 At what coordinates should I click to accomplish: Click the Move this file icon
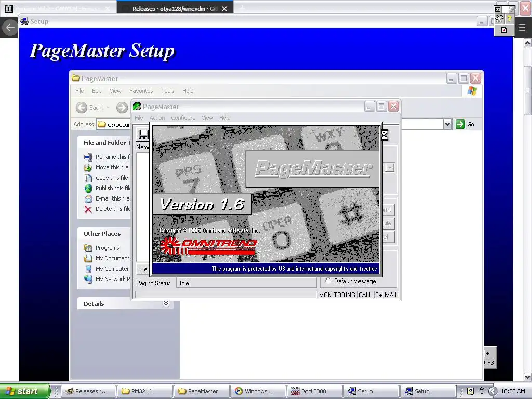click(88, 167)
